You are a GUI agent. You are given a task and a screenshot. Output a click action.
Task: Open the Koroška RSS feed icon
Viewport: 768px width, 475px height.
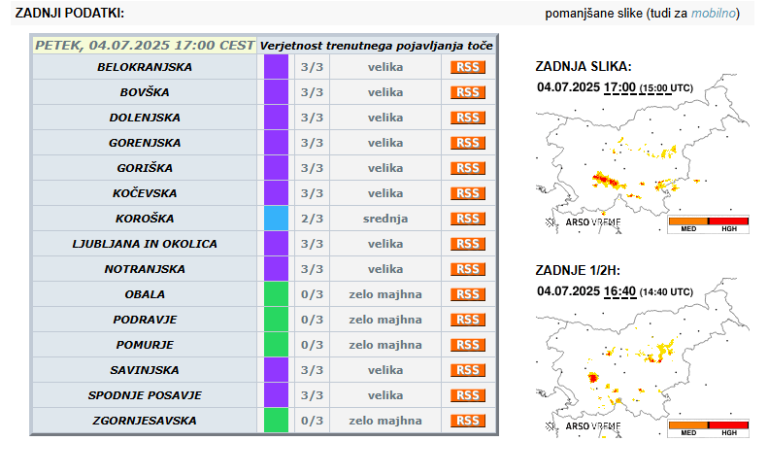pyautogui.click(x=468, y=218)
